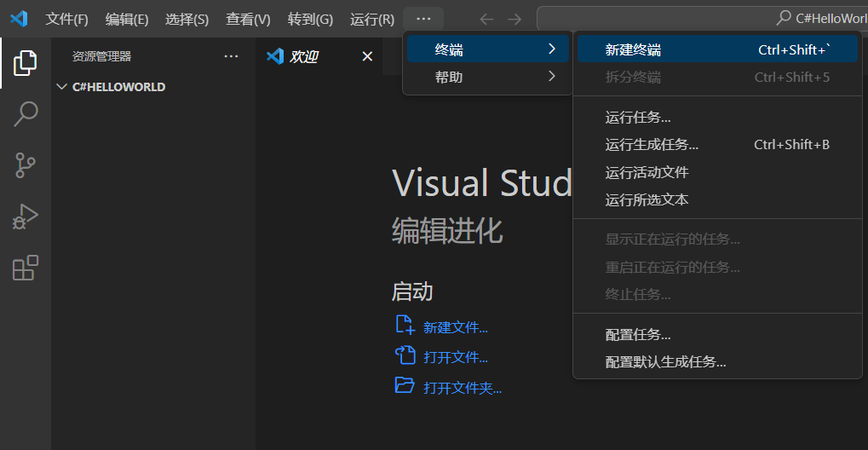Open the 运行(R) menu
This screenshot has height=450, width=868.
[x=372, y=20]
